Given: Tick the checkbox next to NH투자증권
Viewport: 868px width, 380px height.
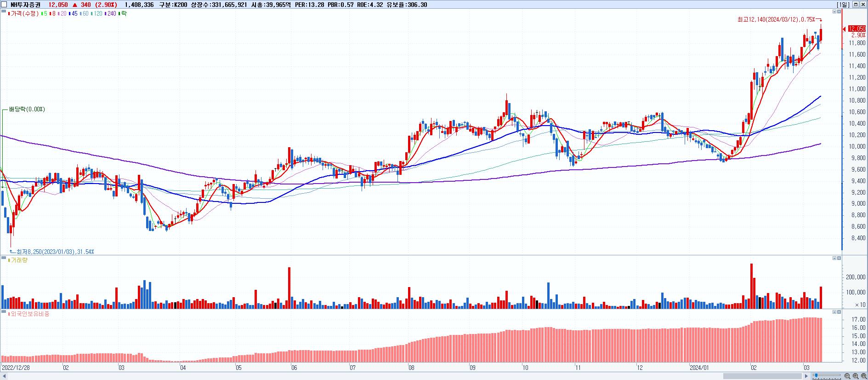Looking at the screenshot, I should point(5,5).
